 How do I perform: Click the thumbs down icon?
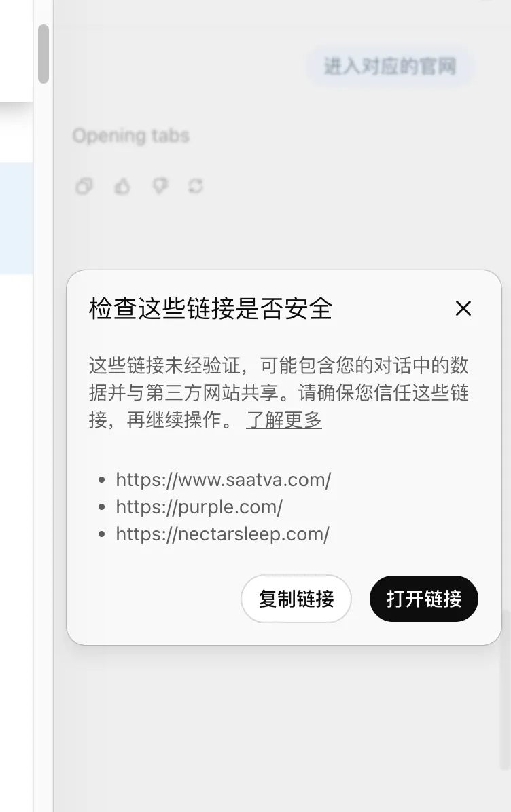point(160,186)
